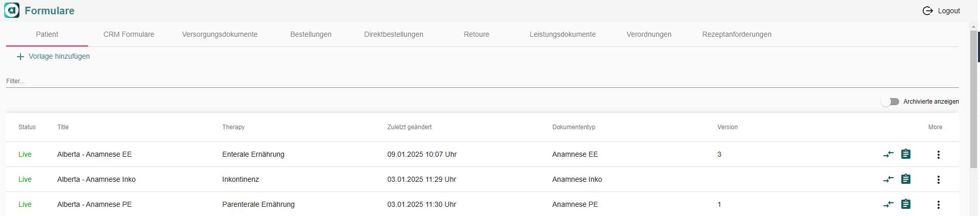980x216 pixels.
Task: Open the clipboard icon for Anamnese PE
Action: click(906, 204)
